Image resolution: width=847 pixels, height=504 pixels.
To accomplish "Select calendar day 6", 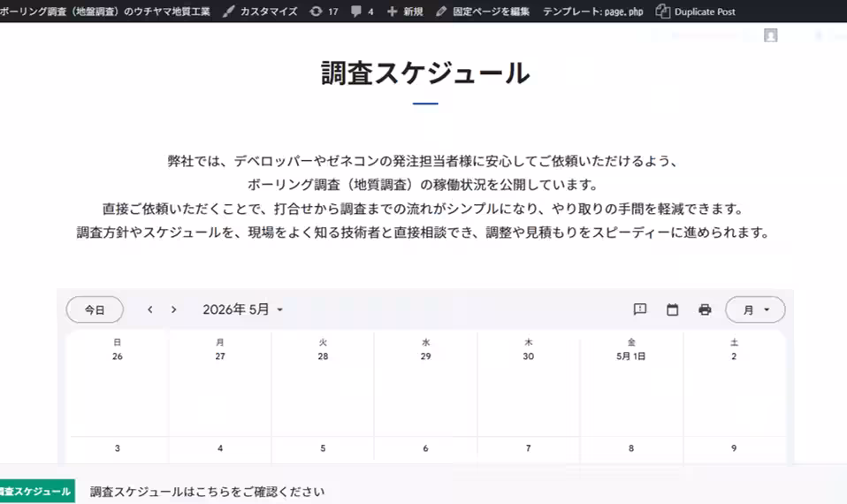I will click(x=425, y=448).
